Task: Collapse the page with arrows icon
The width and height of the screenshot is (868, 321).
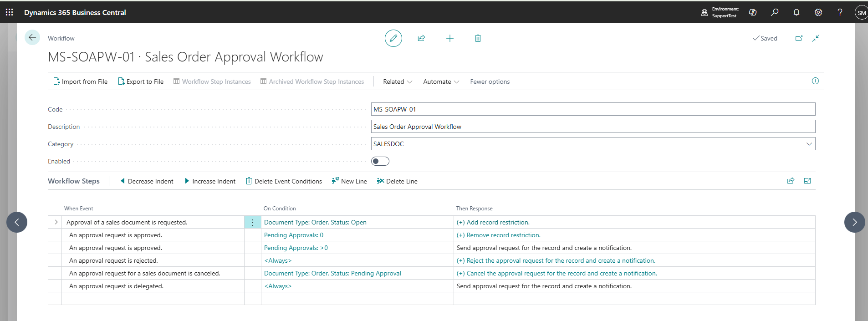Action: click(x=816, y=38)
